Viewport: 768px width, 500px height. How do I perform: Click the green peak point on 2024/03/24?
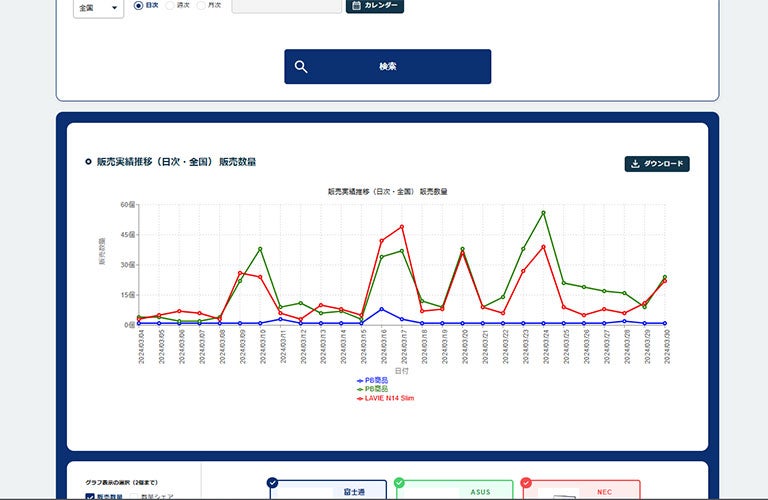tap(543, 213)
